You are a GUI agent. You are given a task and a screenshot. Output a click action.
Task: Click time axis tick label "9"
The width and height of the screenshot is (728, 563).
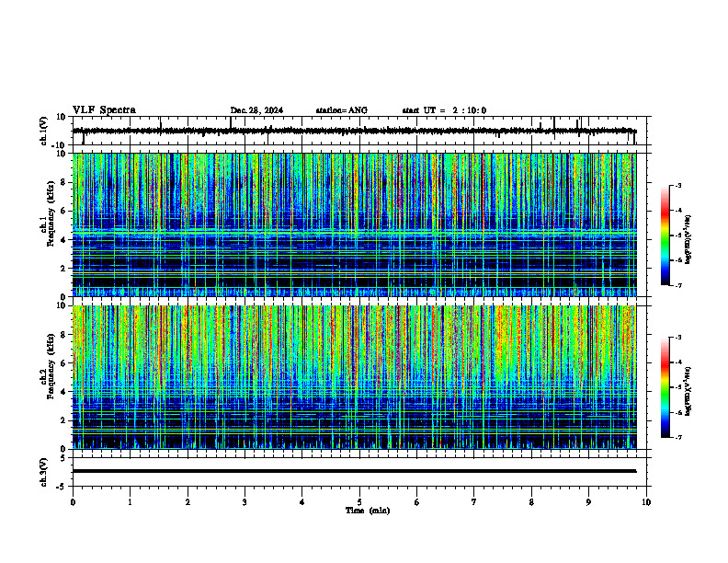coord(588,502)
